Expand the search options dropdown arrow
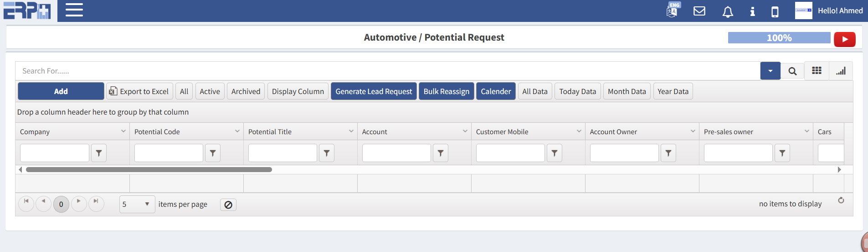This screenshot has width=868, height=252. 770,71
